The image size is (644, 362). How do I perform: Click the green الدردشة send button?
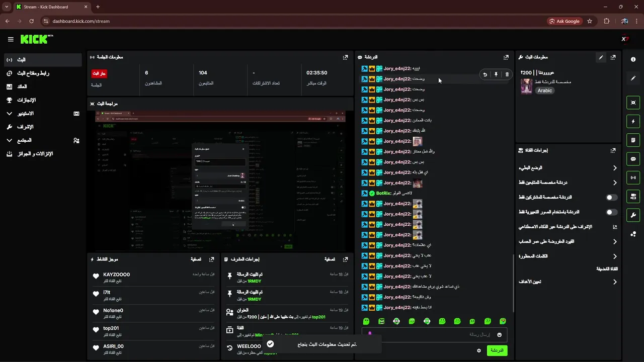point(497,350)
